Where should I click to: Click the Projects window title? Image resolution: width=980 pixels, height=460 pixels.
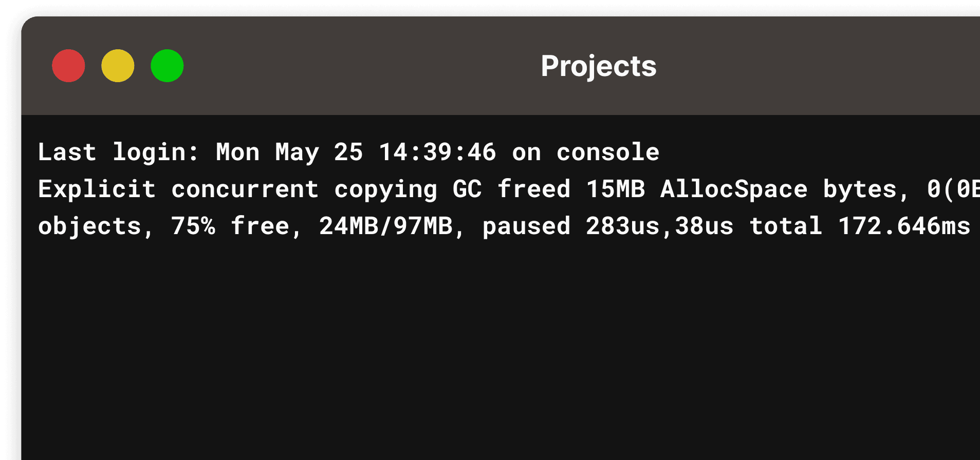pos(598,66)
